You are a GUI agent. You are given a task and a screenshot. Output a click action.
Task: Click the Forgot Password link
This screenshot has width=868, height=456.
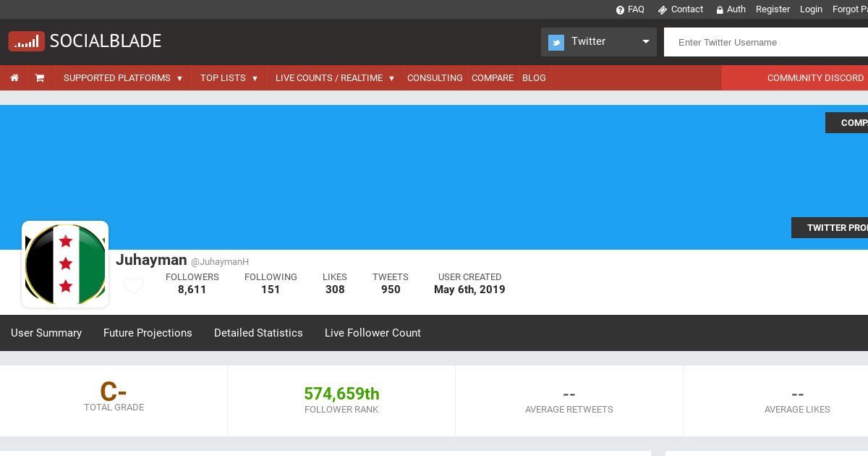pos(850,9)
